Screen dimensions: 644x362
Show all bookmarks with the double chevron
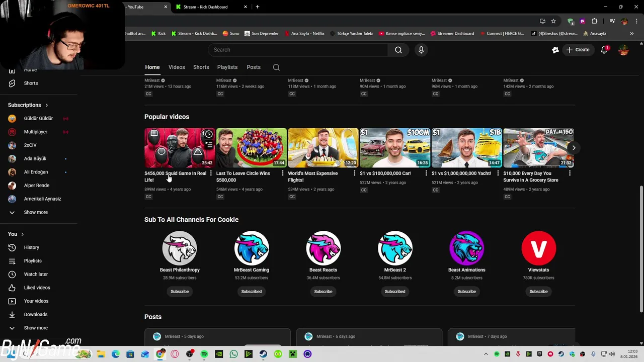point(632,34)
